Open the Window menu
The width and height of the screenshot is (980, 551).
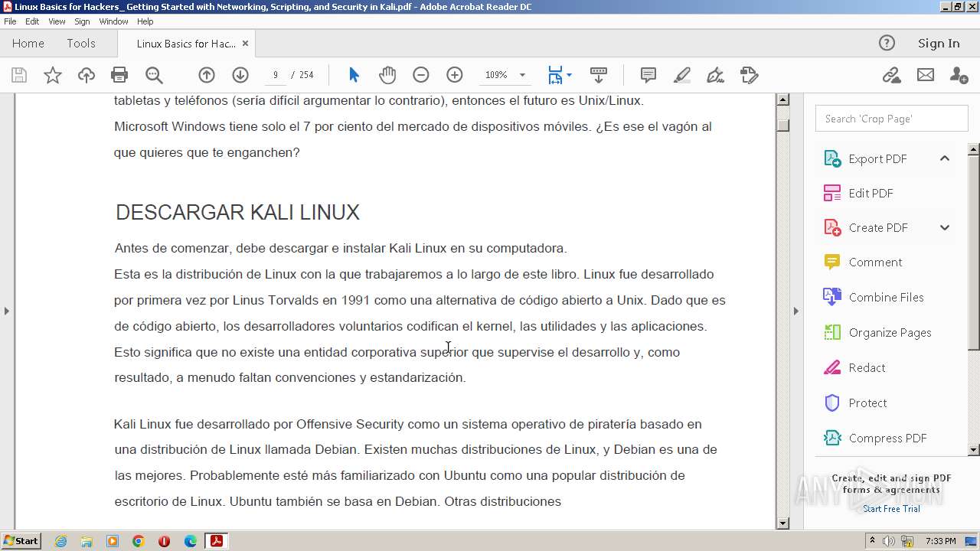pos(113,21)
